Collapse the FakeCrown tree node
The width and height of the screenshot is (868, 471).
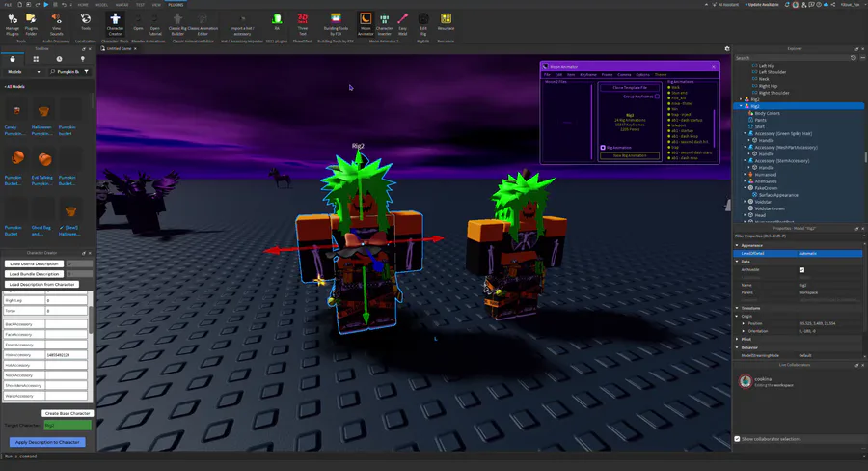[746, 188]
